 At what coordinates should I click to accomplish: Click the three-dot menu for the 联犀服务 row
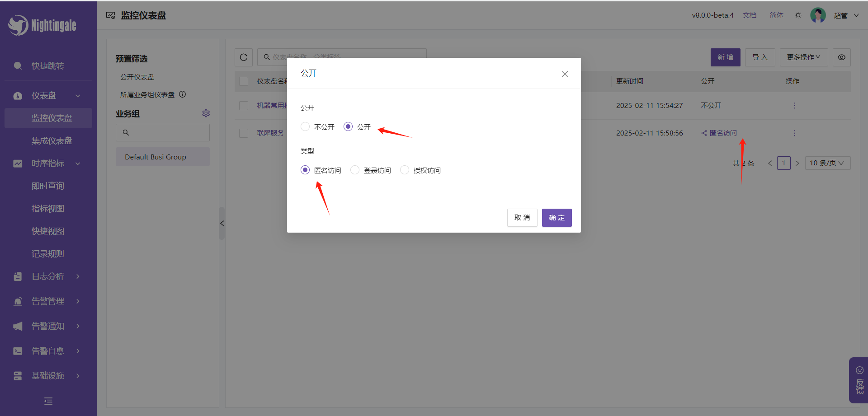pyautogui.click(x=794, y=133)
